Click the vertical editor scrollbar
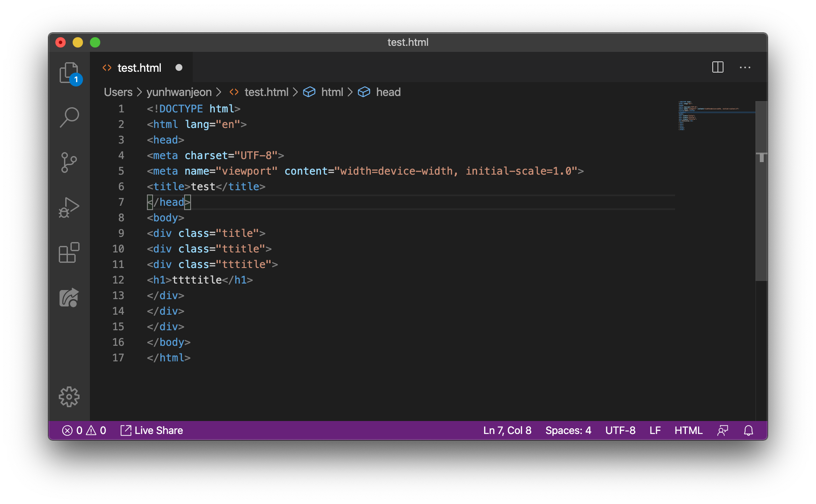This screenshot has height=504, width=816. tap(761, 191)
